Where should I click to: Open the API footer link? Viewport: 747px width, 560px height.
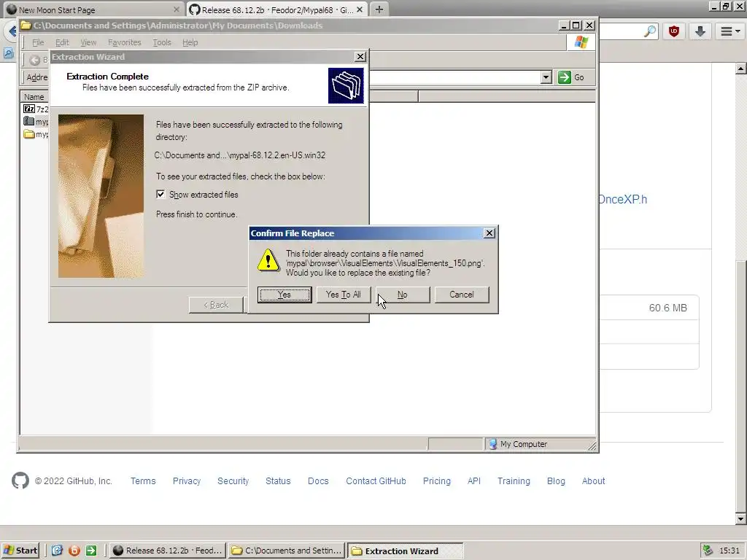click(474, 481)
